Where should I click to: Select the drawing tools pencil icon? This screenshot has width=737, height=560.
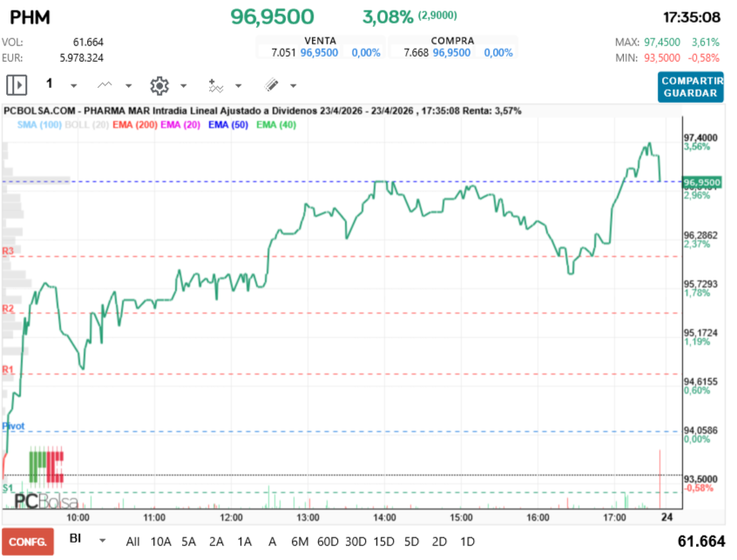270,84
